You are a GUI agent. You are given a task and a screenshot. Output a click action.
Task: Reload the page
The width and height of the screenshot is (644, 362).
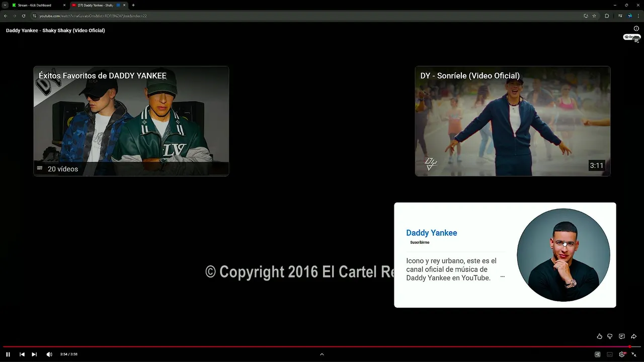point(24,16)
